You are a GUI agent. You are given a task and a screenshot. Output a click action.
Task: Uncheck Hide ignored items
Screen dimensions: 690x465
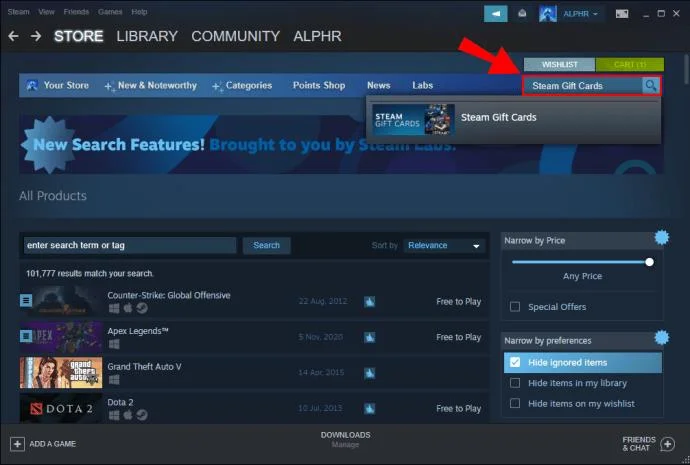point(515,362)
